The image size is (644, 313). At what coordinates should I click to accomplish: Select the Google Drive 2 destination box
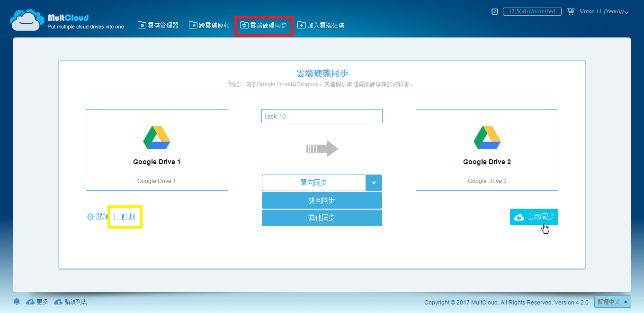click(487, 150)
